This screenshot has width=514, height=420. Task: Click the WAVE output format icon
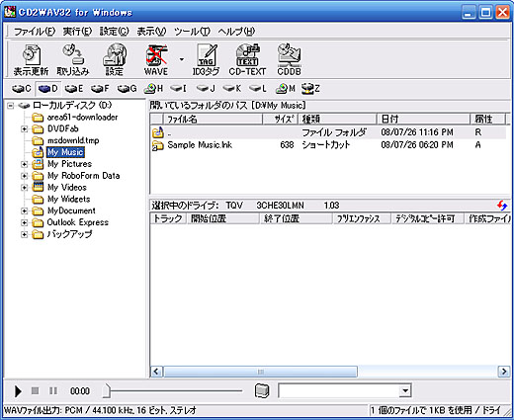pos(156,59)
